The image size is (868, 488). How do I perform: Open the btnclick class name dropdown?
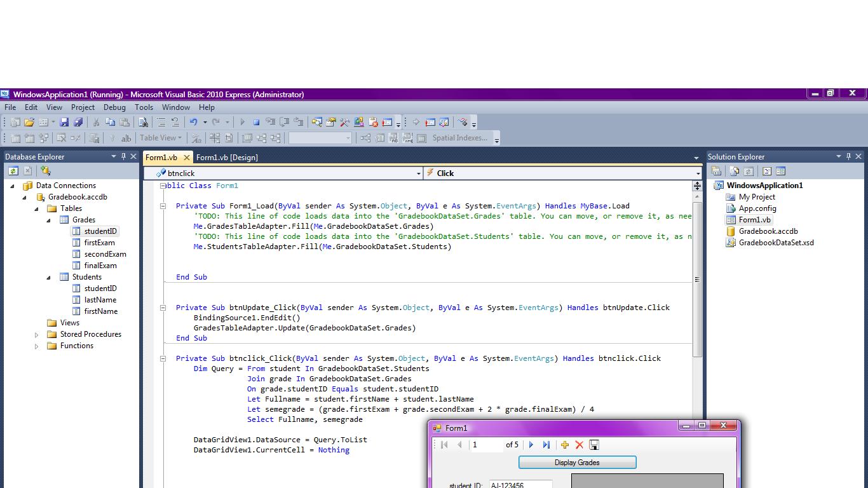(x=418, y=173)
